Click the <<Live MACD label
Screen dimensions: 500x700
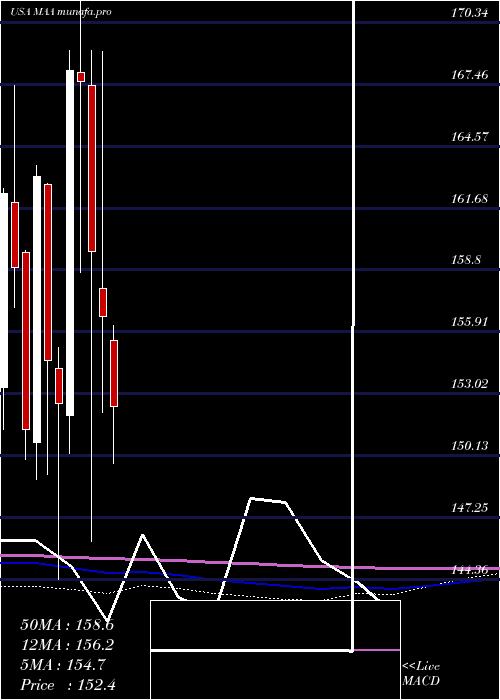(x=421, y=674)
